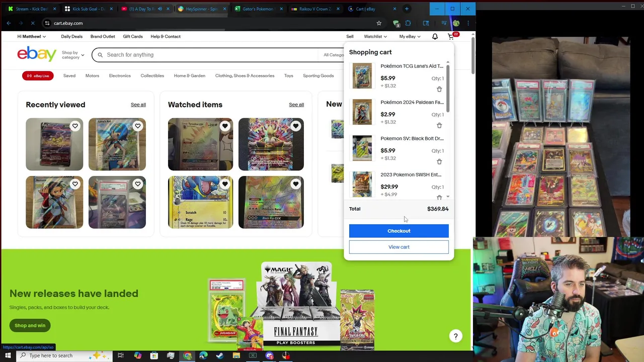Open See all for Recently viewed
Screen dimensions: 644x362
(138, 105)
